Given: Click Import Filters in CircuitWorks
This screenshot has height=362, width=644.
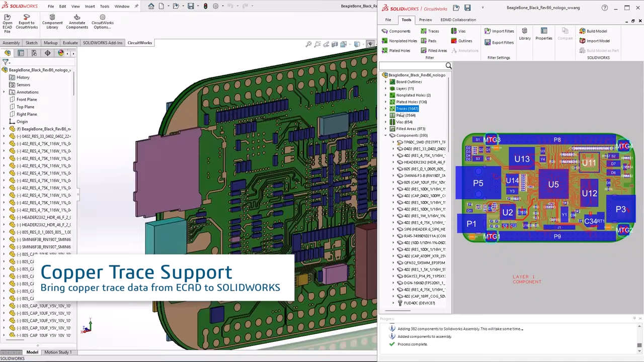Looking at the screenshot, I should click(499, 31).
